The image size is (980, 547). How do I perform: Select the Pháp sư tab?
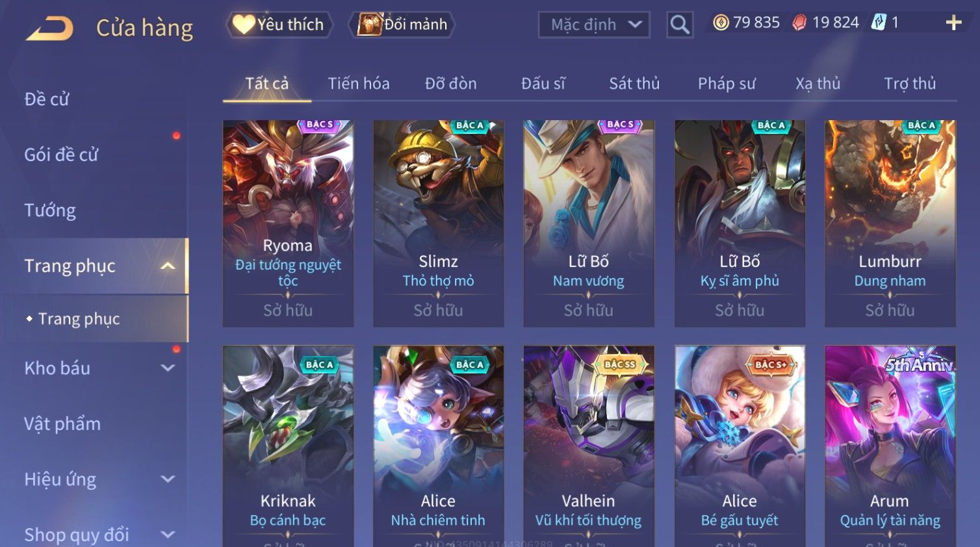pyautogui.click(x=727, y=83)
